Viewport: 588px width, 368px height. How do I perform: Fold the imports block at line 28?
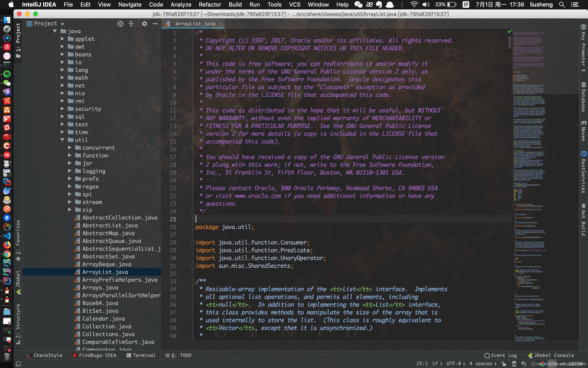point(193,242)
